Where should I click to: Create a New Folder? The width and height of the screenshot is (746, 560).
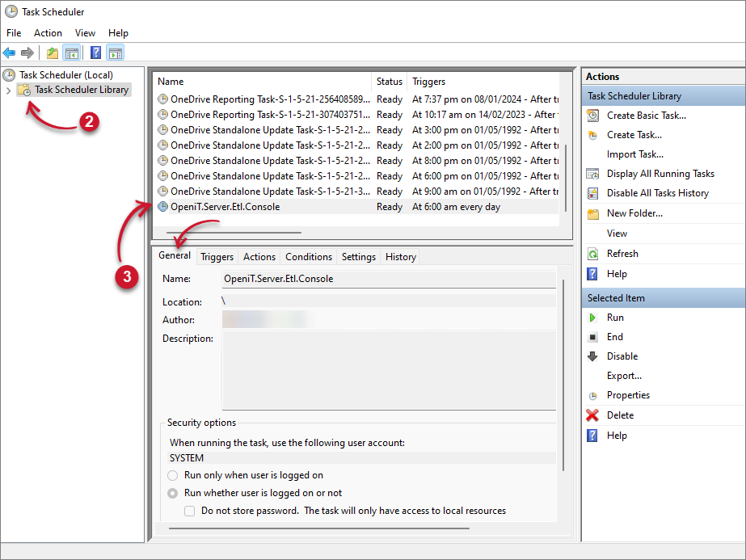(x=630, y=213)
